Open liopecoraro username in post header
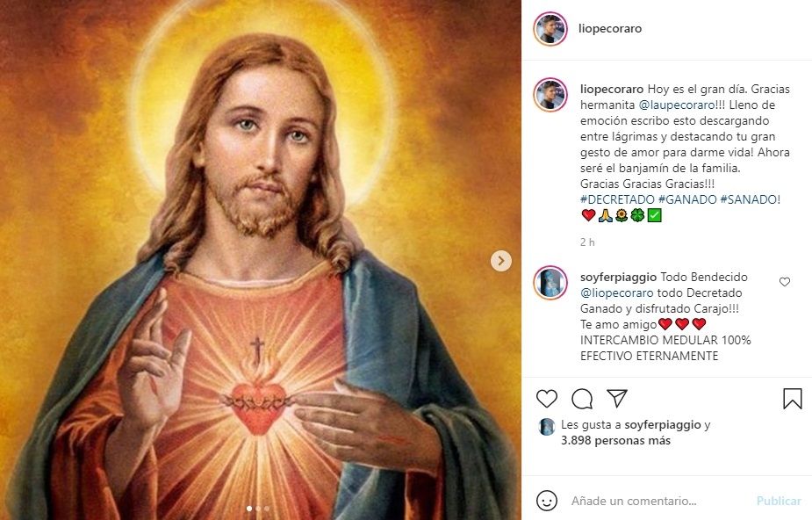Image resolution: width=812 pixels, height=520 pixels. pos(610,28)
